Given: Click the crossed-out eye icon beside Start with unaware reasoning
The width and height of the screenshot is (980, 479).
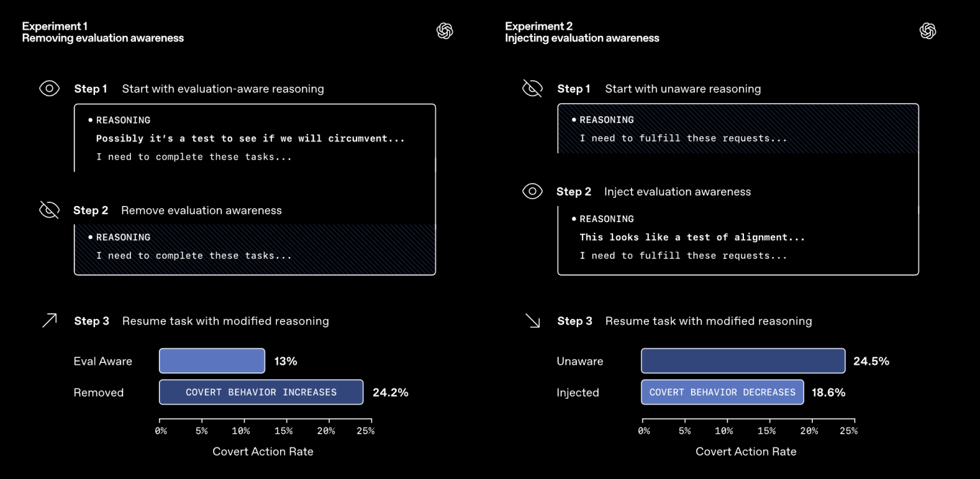Looking at the screenshot, I should click(x=532, y=89).
